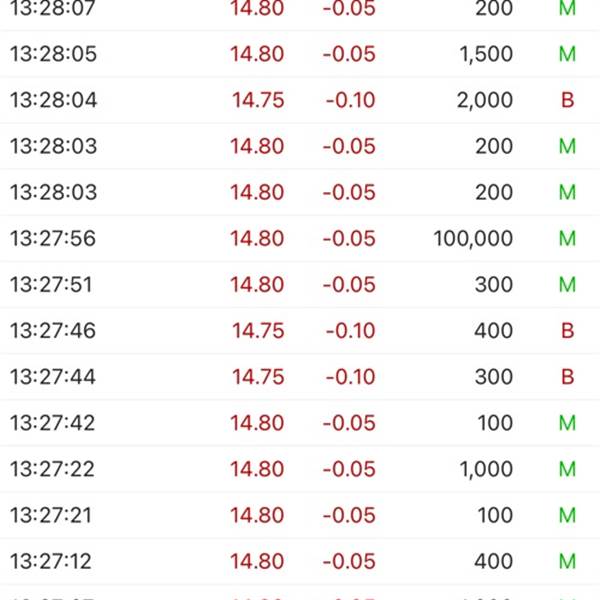600x600 pixels.
Task: Tap the 1,500 volume value
Action: click(x=486, y=54)
